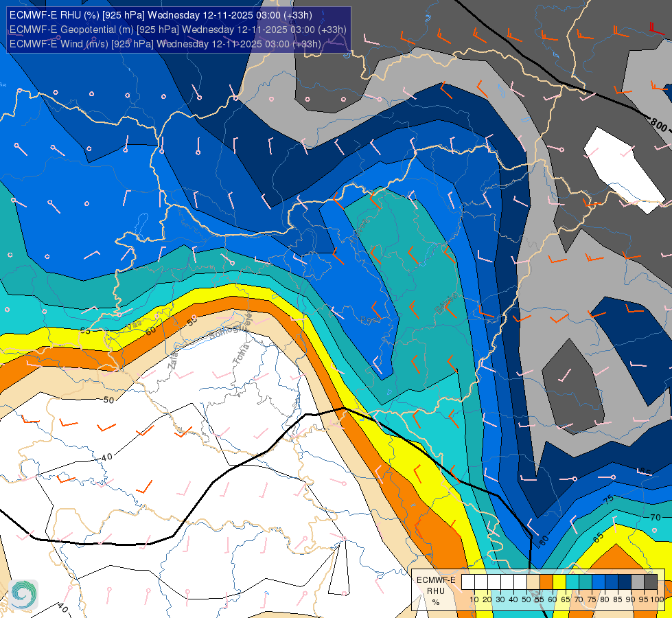Viewport: 672px width, 618px height.
Task: Click the 70 contour label below the 75 label
Action: coord(656,518)
